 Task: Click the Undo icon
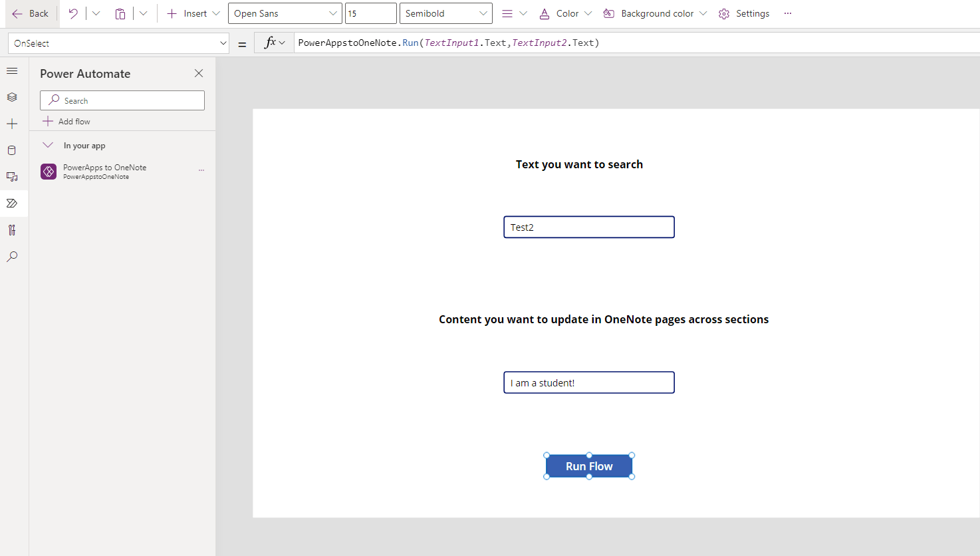click(x=73, y=13)
